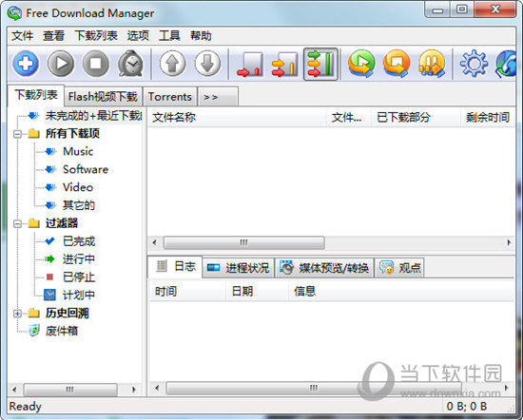Select the 其它的 category

point(79,205)
